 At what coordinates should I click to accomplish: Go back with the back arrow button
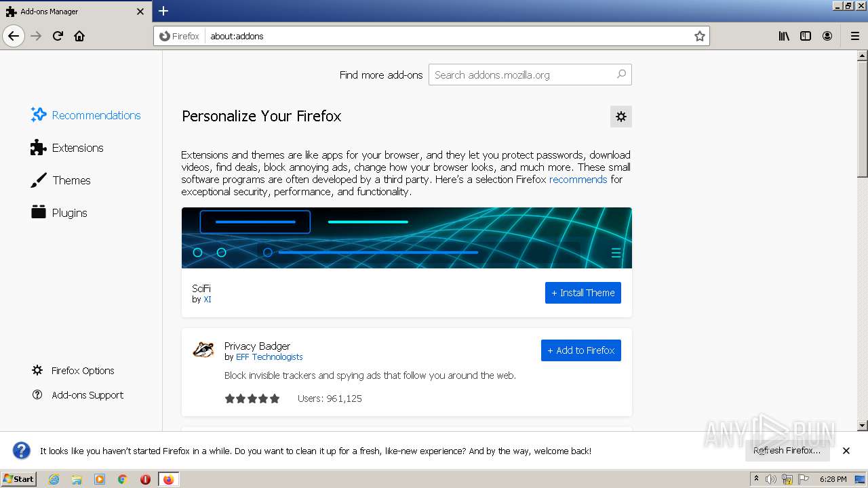tap(14, 36)
